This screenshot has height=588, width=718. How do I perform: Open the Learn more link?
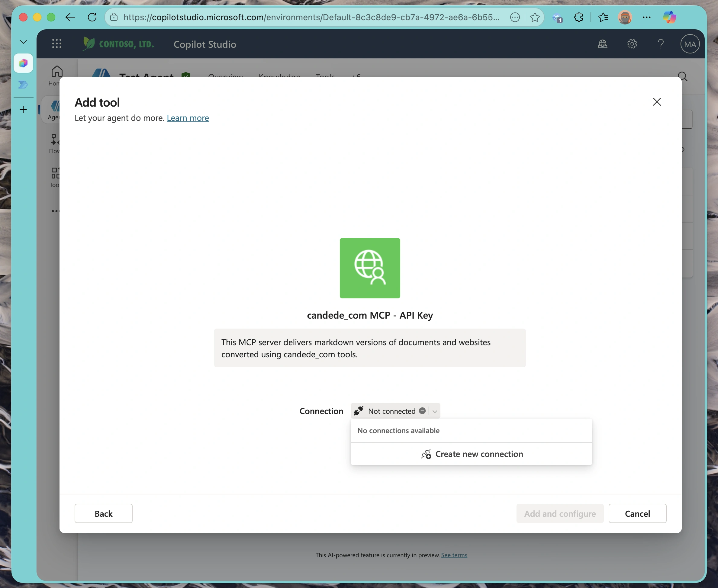point(188,118)
